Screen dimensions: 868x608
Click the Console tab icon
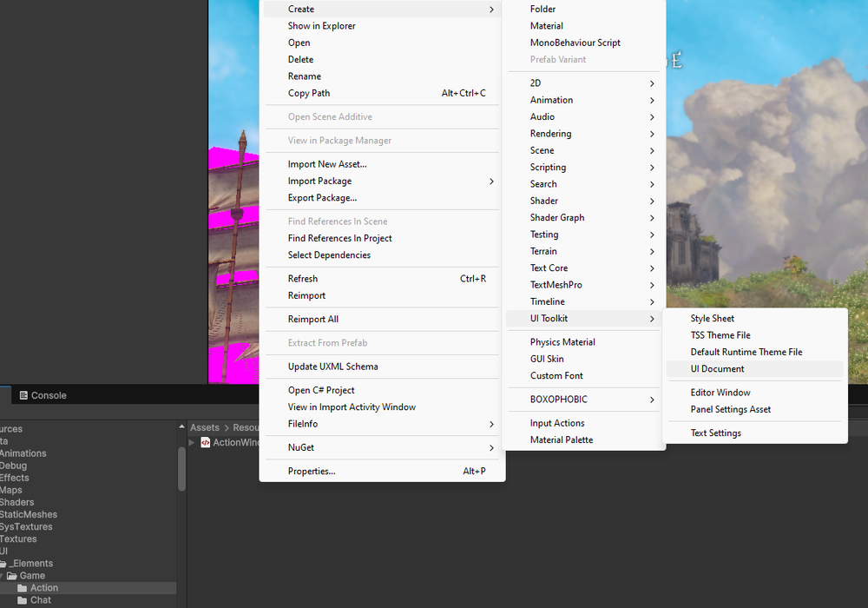point(23,395)
